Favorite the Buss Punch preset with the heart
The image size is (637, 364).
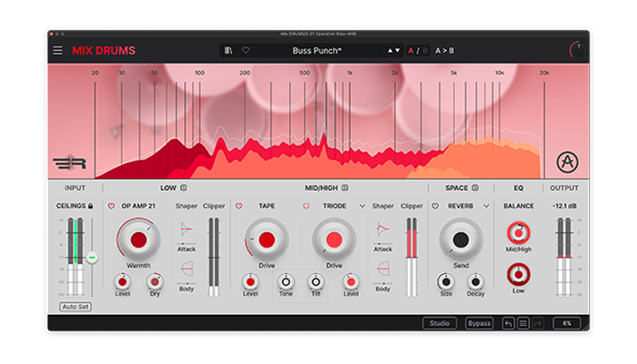pos(245,51)
